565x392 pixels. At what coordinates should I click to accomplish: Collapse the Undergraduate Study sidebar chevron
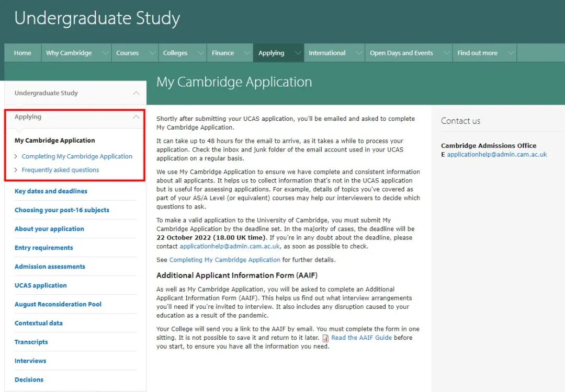coord(136,93)
